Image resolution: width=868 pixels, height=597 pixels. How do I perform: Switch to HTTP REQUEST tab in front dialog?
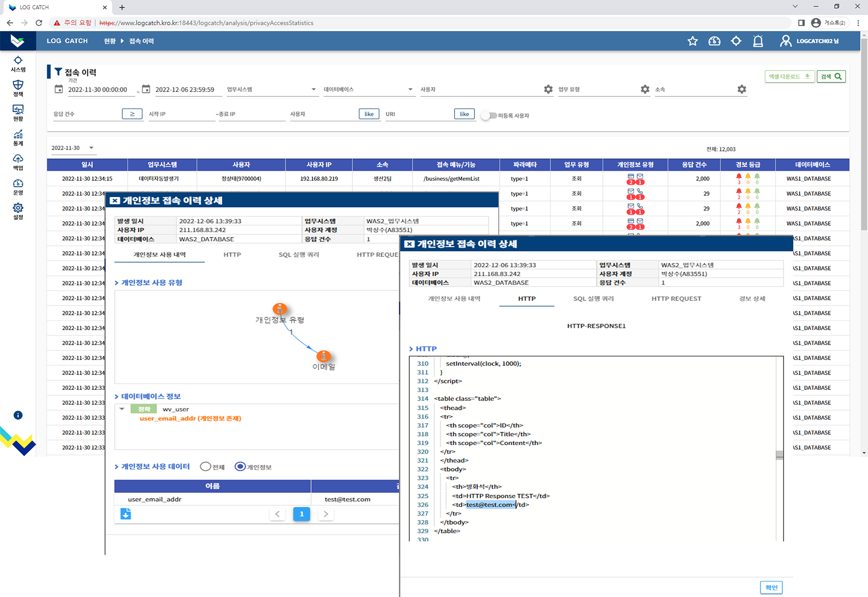[676, 298]
